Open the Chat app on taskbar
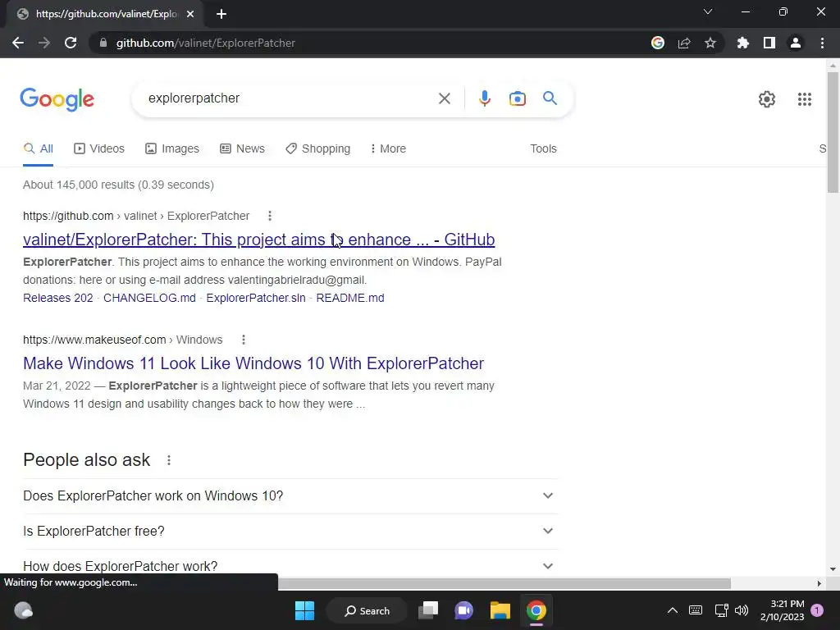This screenshot has width=840, height=630. click(464, 610)
